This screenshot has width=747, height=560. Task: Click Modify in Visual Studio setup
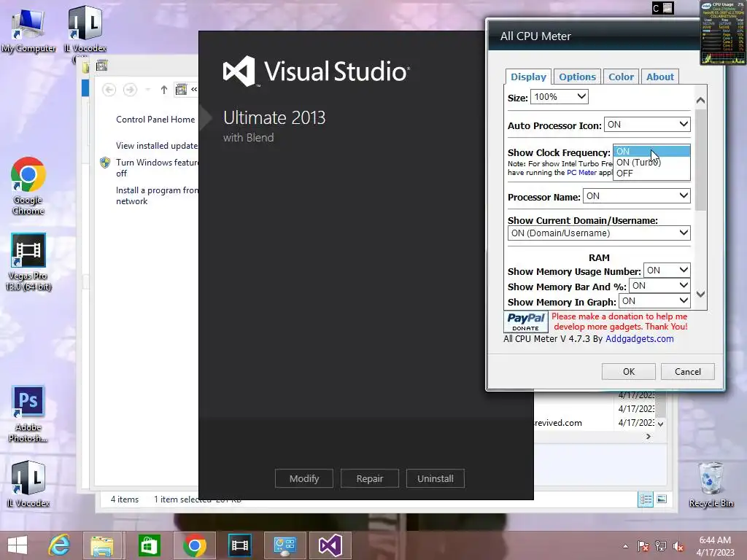point(304,478)
